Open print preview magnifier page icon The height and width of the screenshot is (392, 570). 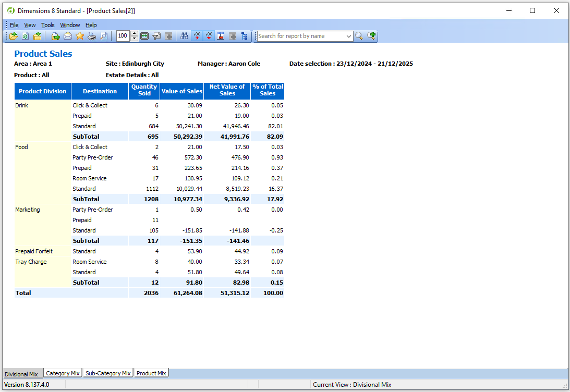[x=104, y=36]
